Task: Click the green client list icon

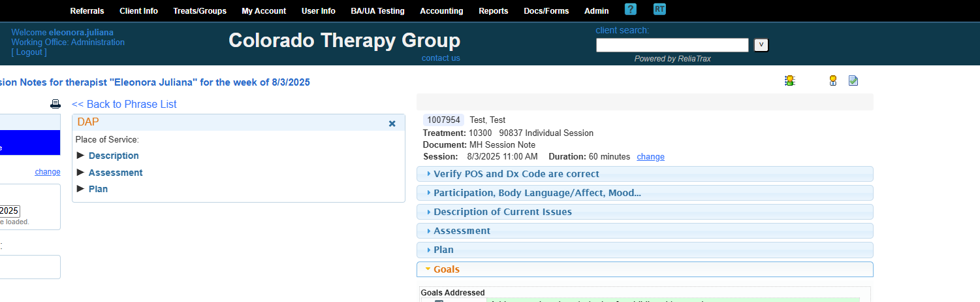Action: click(790, 80)
